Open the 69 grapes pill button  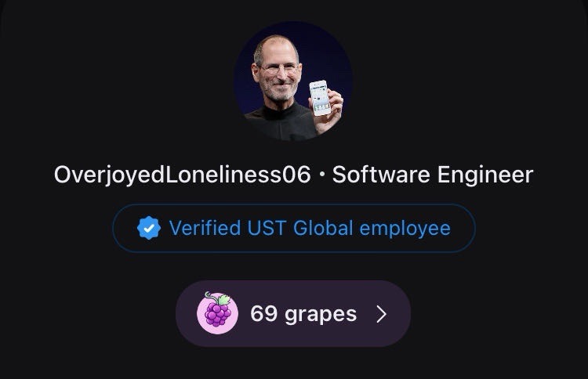(293, 313)
